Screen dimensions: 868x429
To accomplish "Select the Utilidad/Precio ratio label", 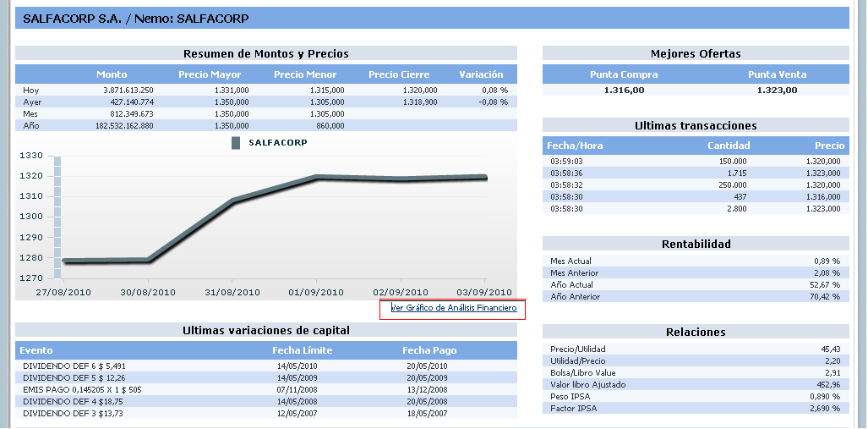I will point(578,360).
